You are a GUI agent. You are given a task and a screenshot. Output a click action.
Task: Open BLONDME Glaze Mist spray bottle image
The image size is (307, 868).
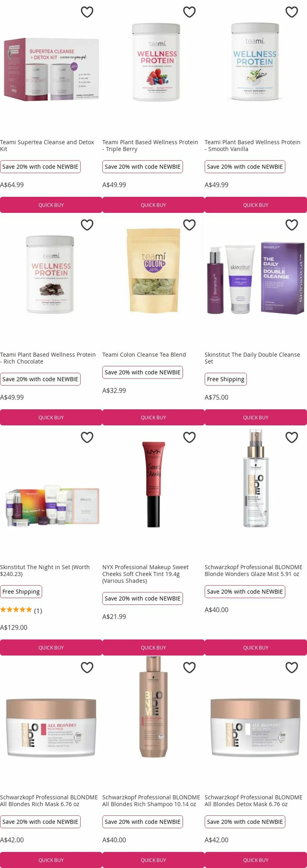256,479
